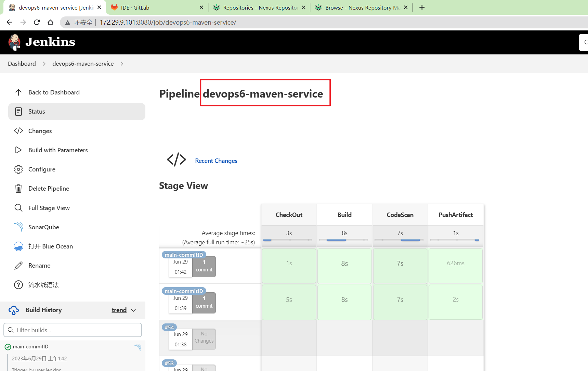
Task: Close the Repositories Nexus tab
Action: (x=303, y=8)
